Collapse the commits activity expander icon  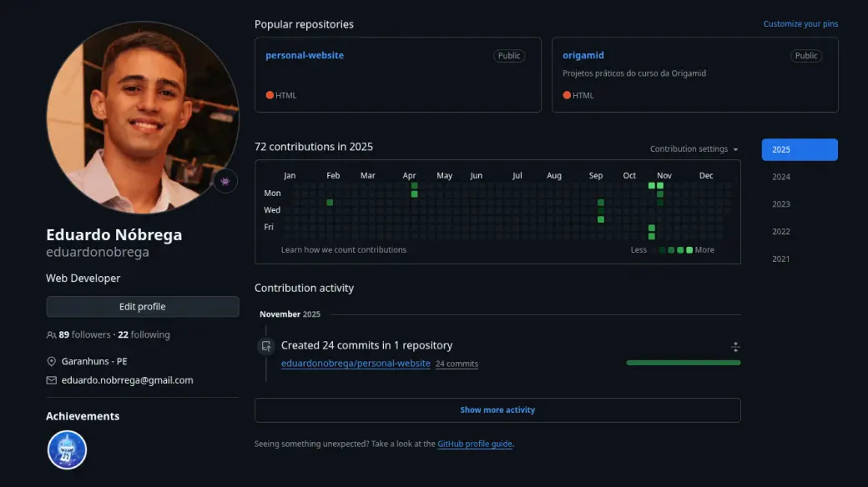click(x=735, y=347)
